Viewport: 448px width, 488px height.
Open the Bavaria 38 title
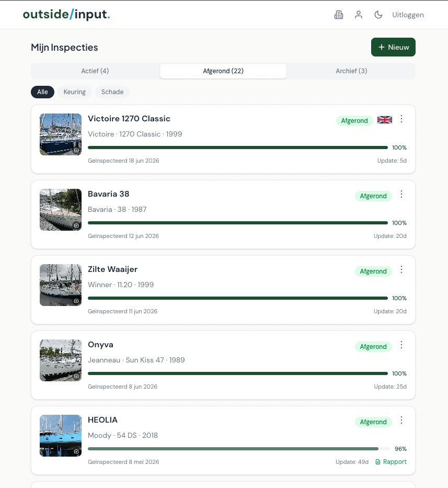[109, 194]
